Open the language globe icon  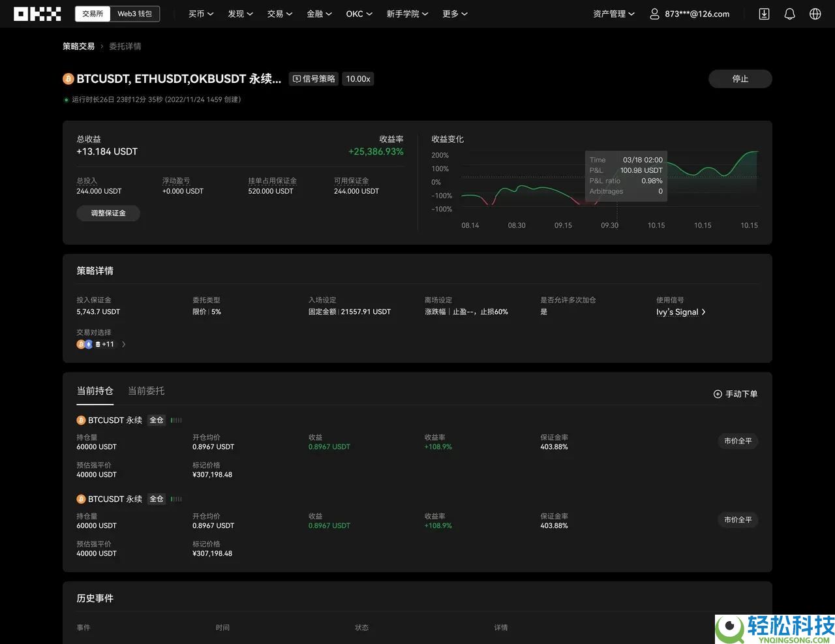click(x=815, y=14)
